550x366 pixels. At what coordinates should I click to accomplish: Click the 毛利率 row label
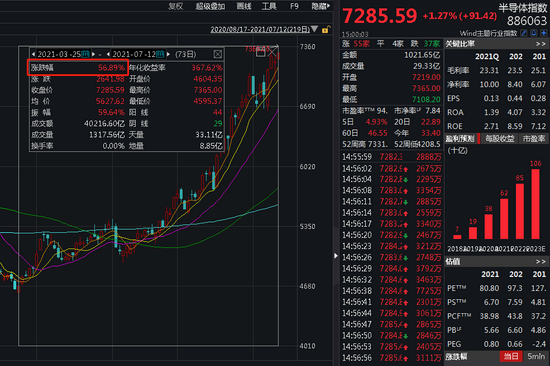[x=458, y=71]
